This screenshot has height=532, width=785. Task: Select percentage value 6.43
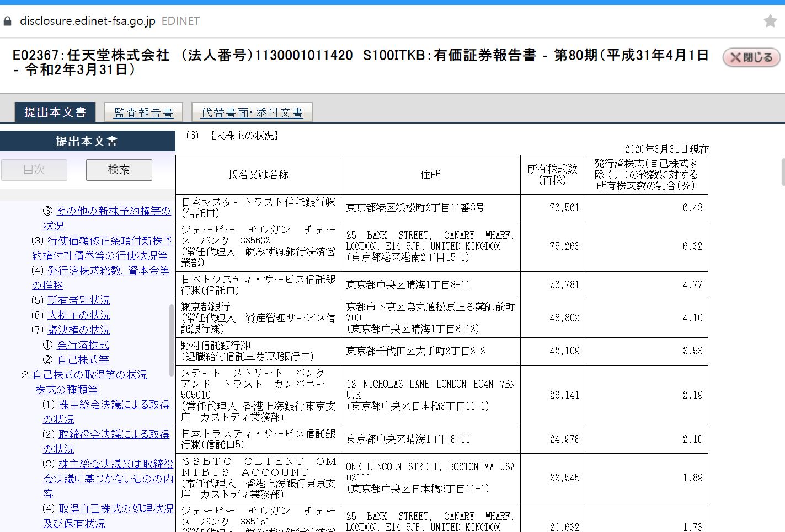[x=692, y=208]
